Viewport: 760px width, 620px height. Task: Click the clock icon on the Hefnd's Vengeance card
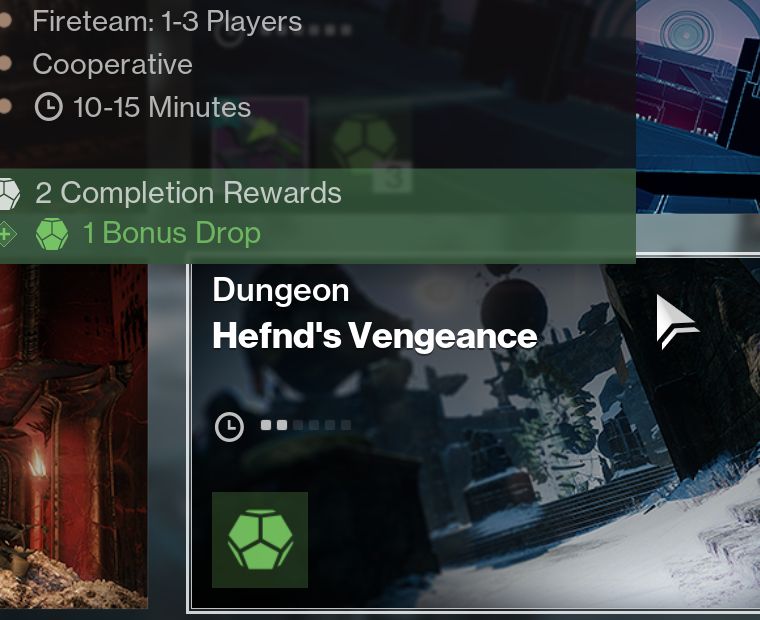[x=229, y=427]
